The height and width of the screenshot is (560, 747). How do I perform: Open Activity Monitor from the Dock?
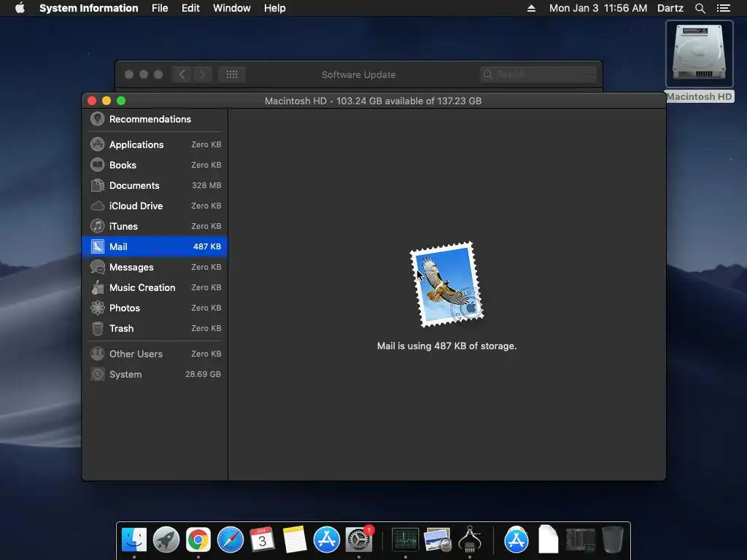coord(406,540)
